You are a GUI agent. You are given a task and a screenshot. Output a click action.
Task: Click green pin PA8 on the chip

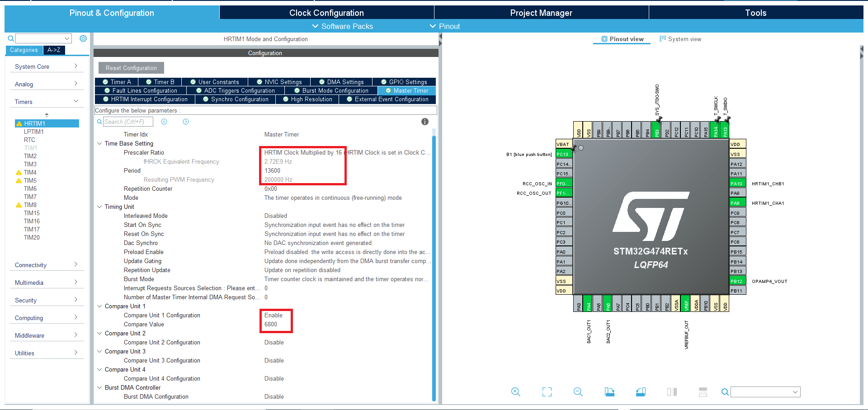click(x=738, y=203)
